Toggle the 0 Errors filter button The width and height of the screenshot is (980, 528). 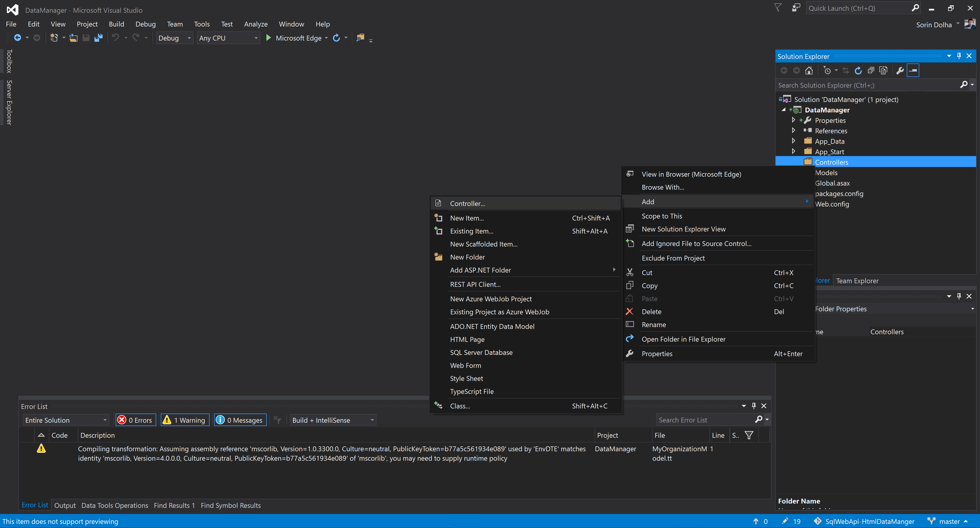[136, 420]
